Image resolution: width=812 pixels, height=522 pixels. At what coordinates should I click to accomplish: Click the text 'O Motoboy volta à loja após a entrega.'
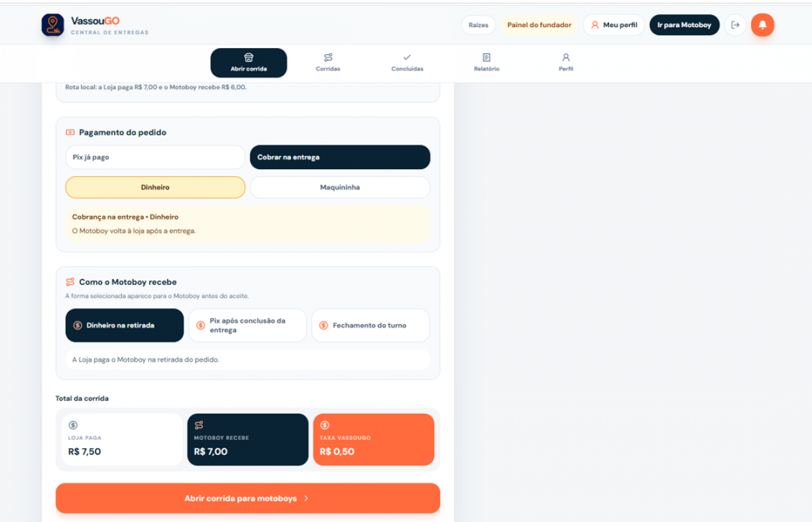point(134,231)
